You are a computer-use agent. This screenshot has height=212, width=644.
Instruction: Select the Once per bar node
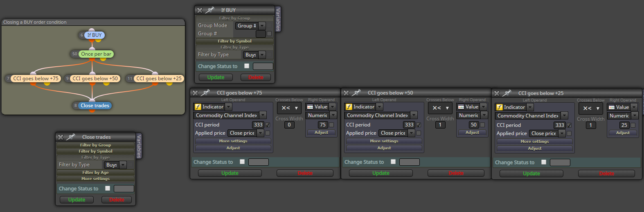pyautogui.click(x=96, y=54)
